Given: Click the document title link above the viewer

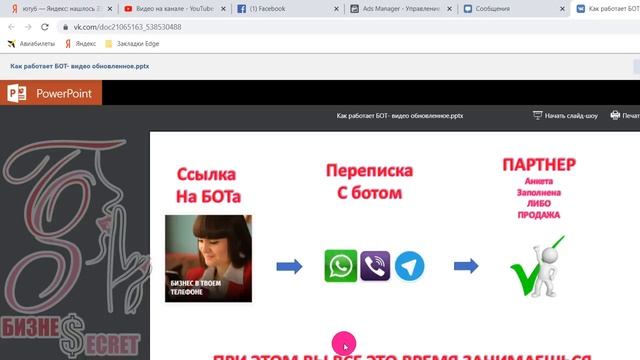Looking at the screenshot, I should coord(80,66).
